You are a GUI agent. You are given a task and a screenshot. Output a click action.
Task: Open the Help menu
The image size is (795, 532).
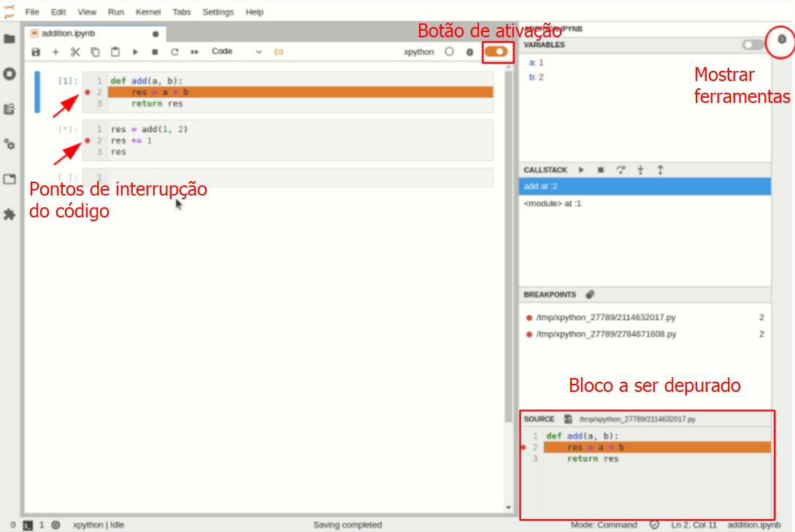(255, 12)
